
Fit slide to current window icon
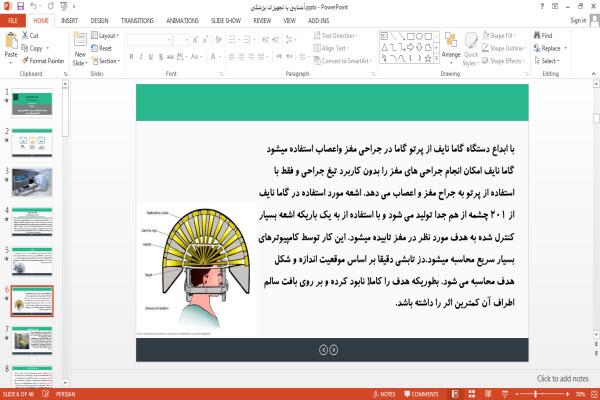pyautogui.click(x=594, y=394)
